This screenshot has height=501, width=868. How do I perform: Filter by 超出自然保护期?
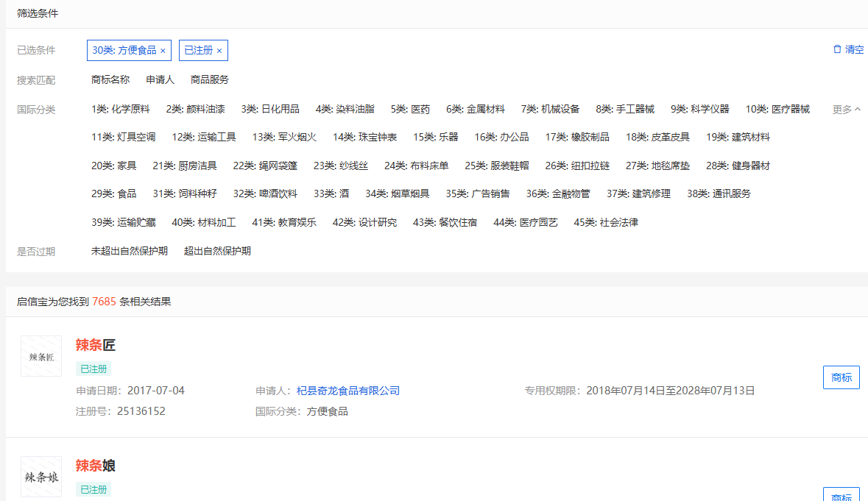coord(217,251)
